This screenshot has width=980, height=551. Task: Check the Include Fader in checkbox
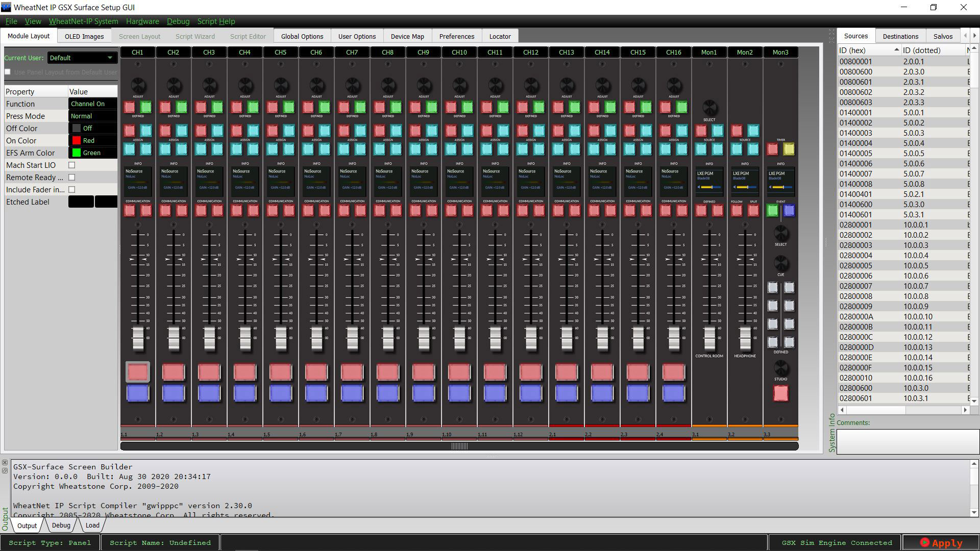point(72,190)
